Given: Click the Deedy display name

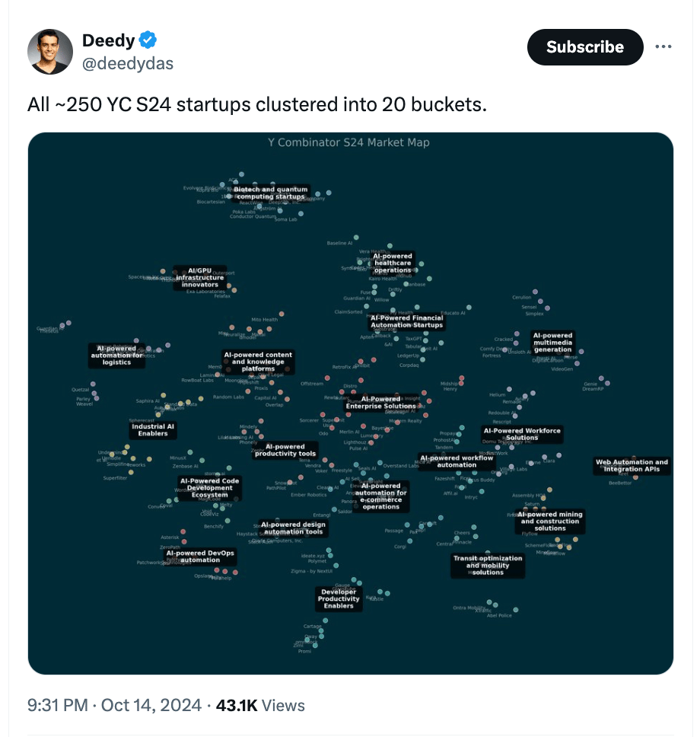Looking at the screenshot, I should click(x=109, y=40).
